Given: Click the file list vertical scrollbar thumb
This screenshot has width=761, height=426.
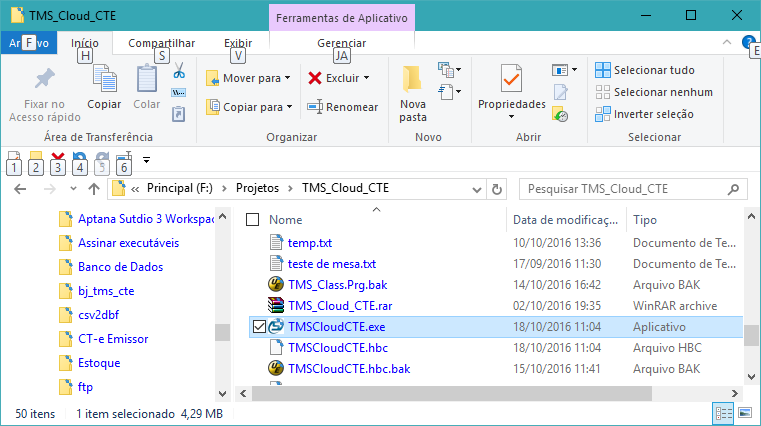Looking at the screenshot, I should click(x=751, y=336).
